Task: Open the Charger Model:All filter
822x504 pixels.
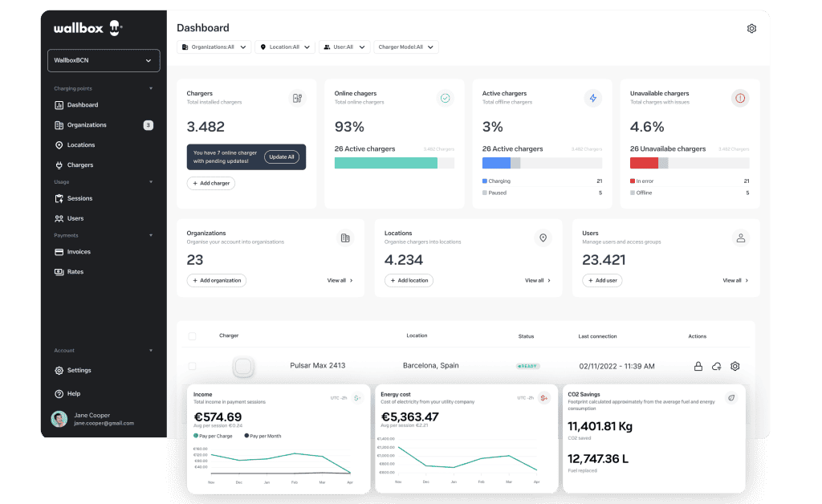Action: pos(406,47)
